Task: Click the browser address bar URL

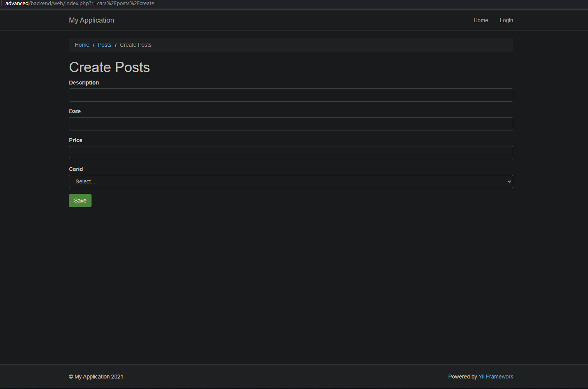Action: point(80,3)
